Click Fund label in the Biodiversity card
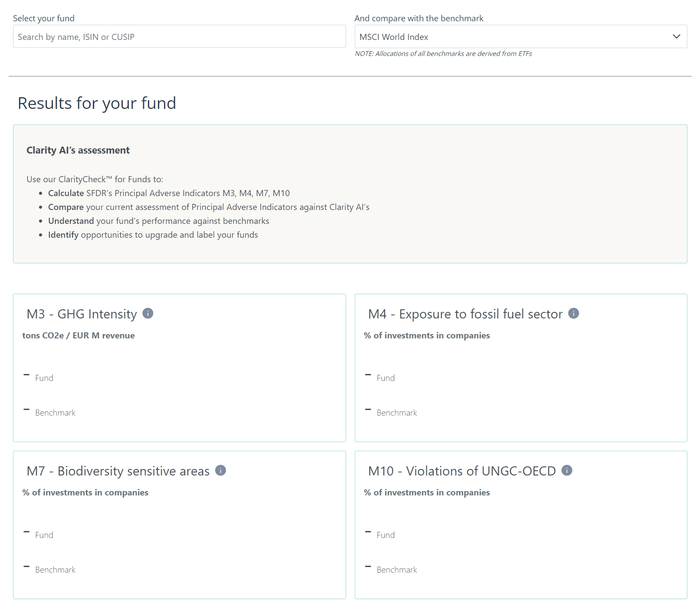700x613 pixels. pos(44,535)
